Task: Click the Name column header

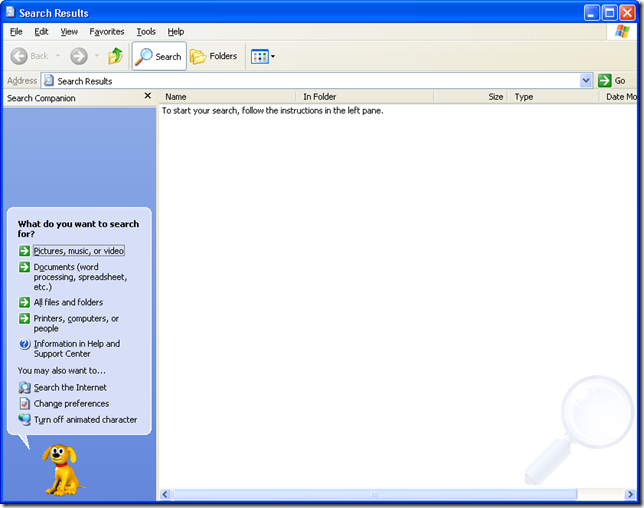Action: click(230, 97)
